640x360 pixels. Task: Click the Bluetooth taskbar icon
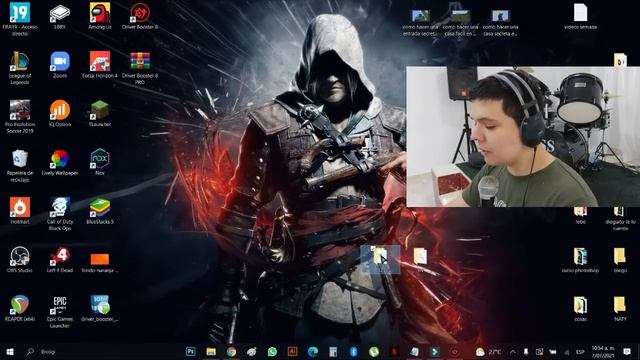pyautogui.click(x=353, y=351)
